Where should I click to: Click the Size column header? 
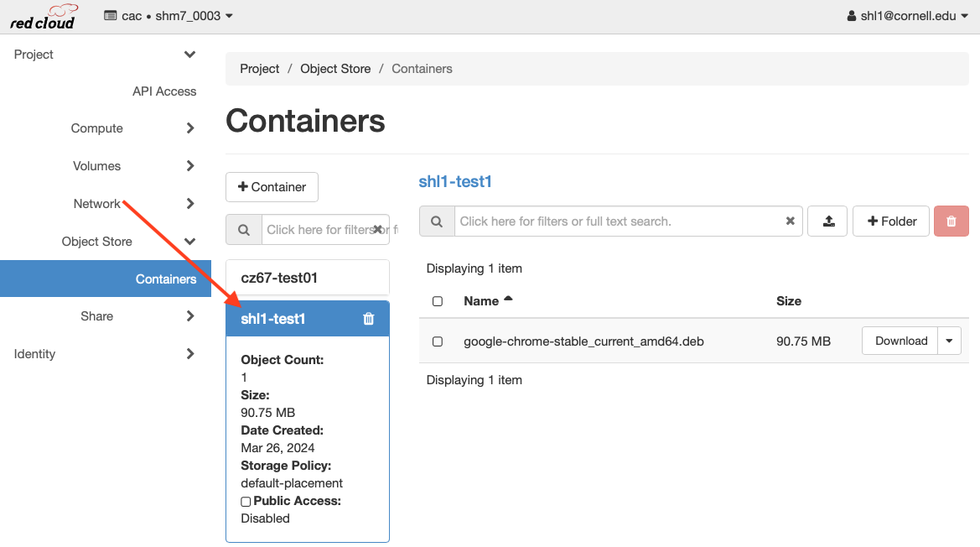click(x=789, y=301)
